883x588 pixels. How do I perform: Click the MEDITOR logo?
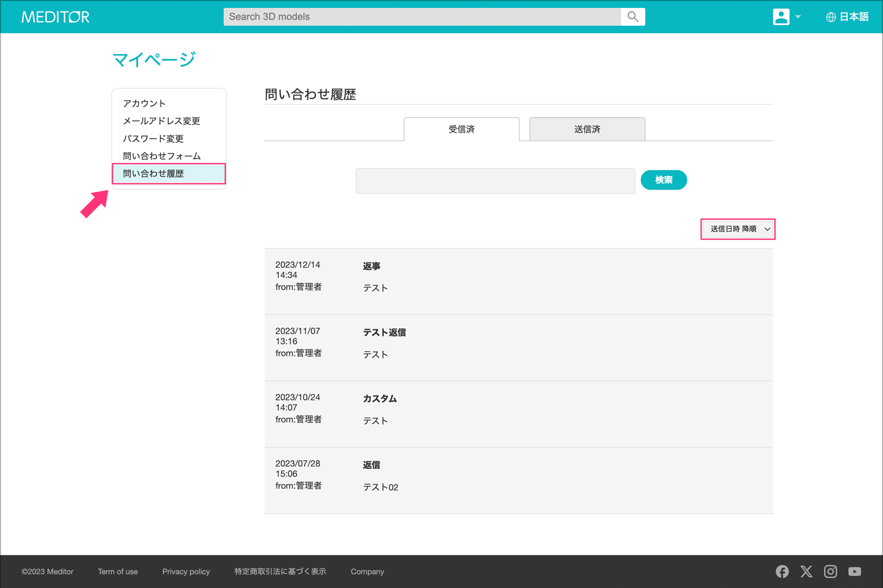point(55,17)
